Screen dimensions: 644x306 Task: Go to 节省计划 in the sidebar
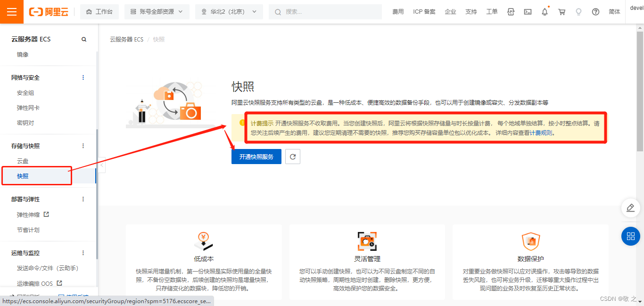pos(28,230)
